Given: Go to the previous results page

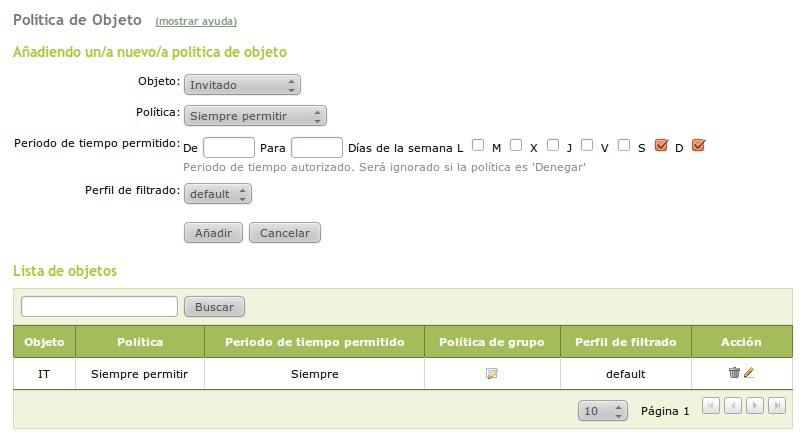Looking at the screenshot, I should pos(733,405).
